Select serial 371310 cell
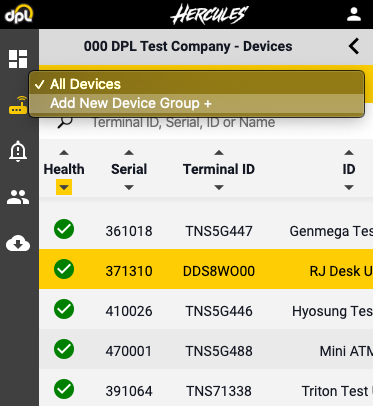The height and width of the screenshot is (406, 373). tap(129, 271)
